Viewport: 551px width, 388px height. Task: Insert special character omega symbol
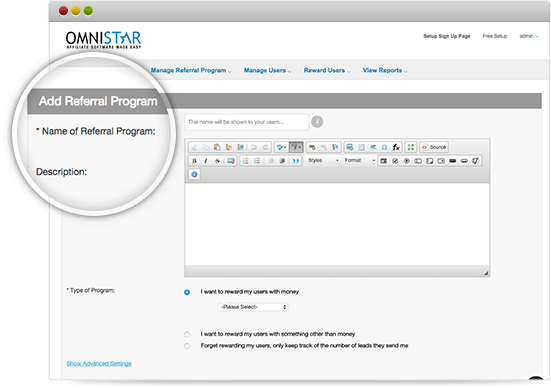[384, 147]
